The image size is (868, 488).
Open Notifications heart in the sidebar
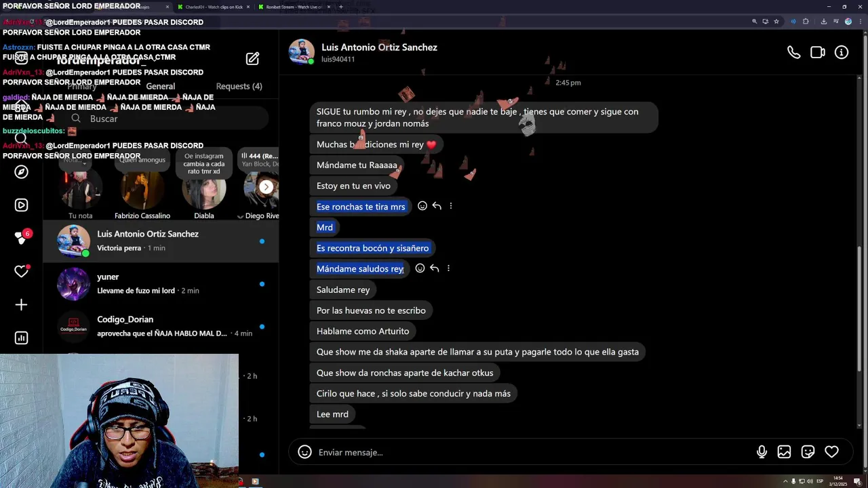tap(21, 271)
